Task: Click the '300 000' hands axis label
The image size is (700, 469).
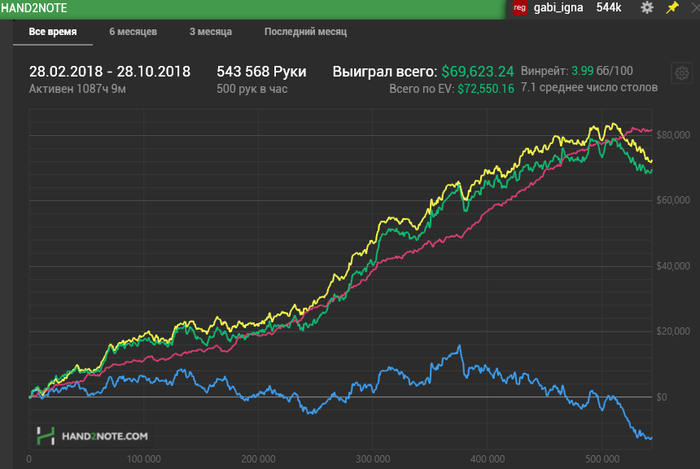Action: pyautogui.click(x=373, y=459)
